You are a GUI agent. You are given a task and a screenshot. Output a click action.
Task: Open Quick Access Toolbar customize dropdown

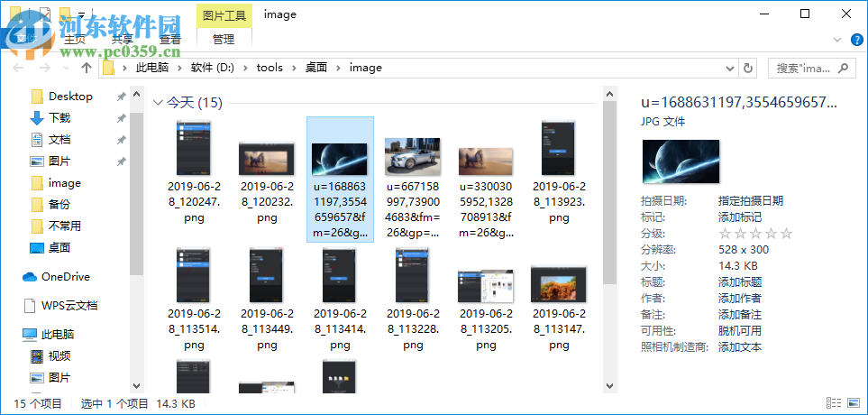[x=81, y=14]
